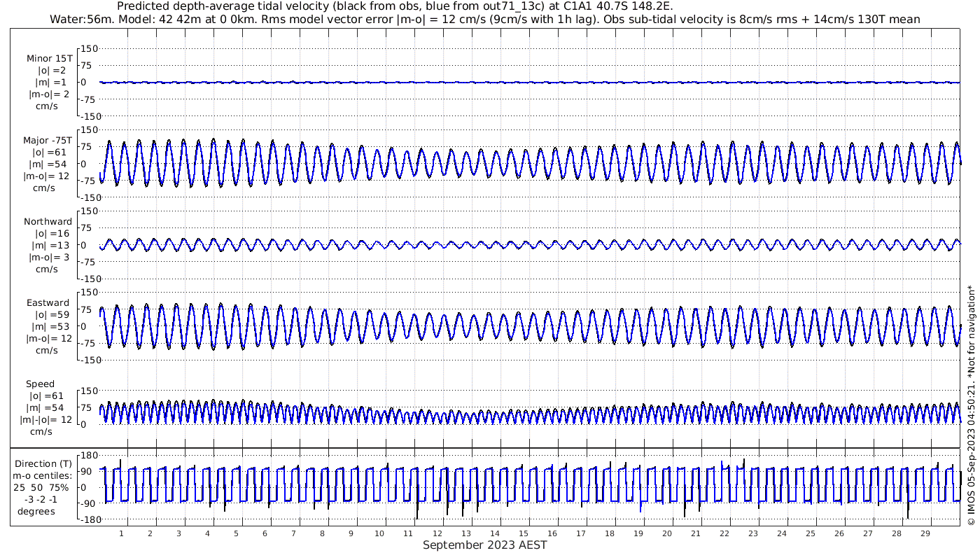This screenshot has width=980, height=560.
Task: Click the '|m| =13' value under Northward
Action: pyautogui.click(x=49, y=245)
